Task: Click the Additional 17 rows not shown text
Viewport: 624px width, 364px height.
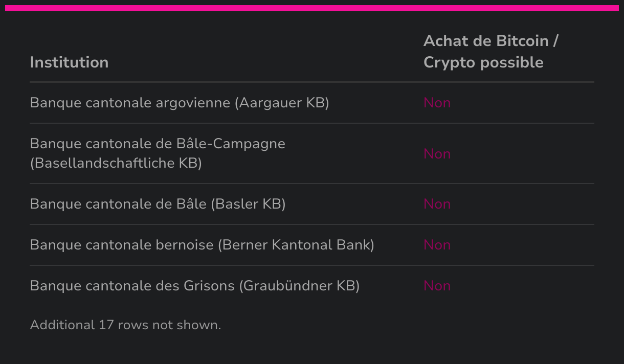Action: [x=125, y=325]
